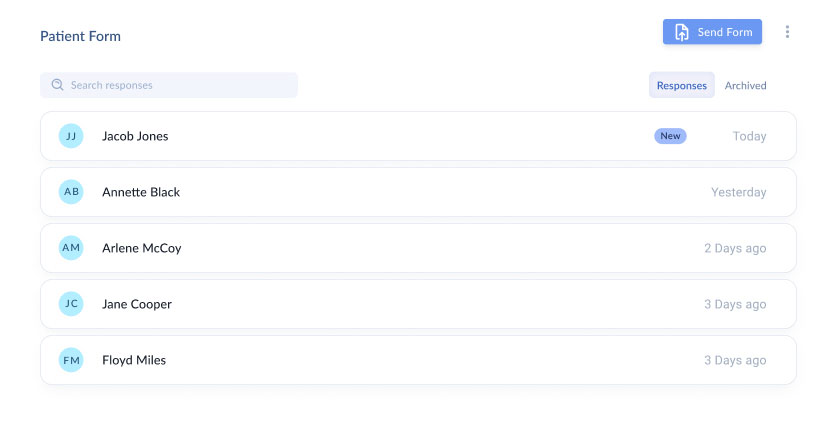Click the Patient Form heading
This screenshot has height=423, width=837.
[80, 36]
